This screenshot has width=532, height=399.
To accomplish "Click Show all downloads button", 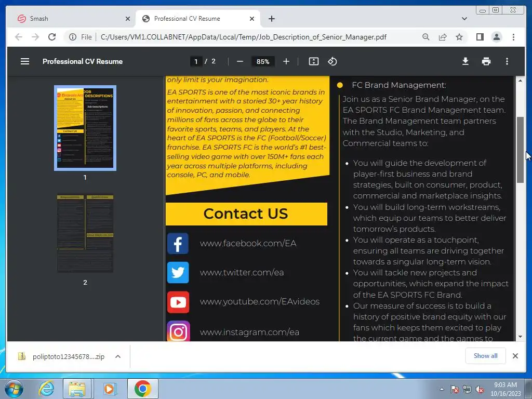I will point(486,355).
